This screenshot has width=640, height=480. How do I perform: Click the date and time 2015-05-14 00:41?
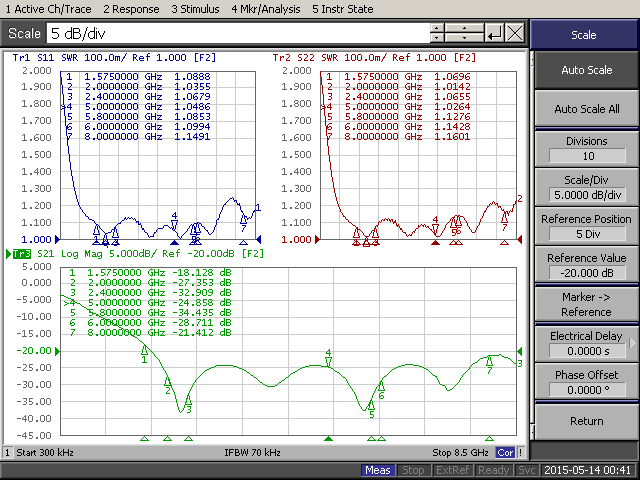point(588,470)
